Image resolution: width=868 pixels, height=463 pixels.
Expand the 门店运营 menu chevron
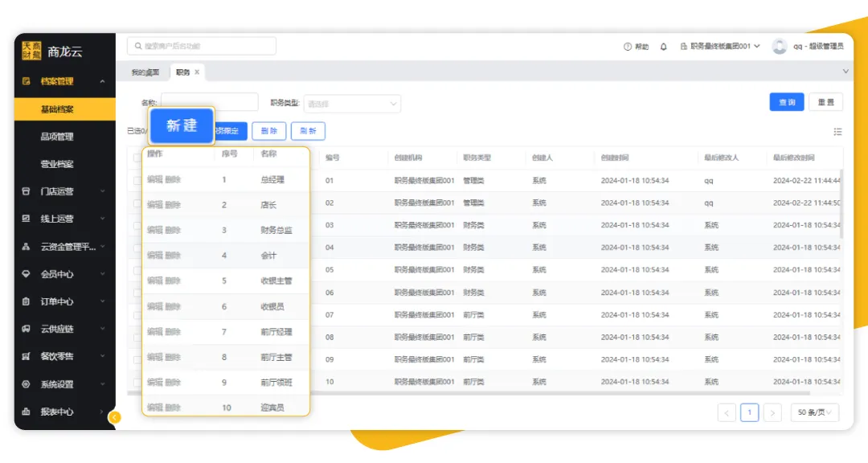(102, 191)
